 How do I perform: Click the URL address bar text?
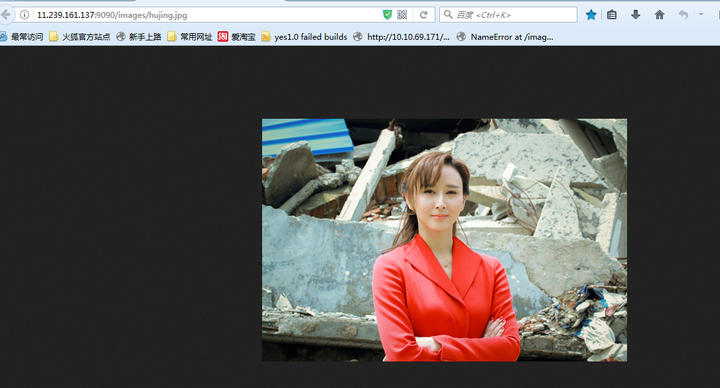[x=112, y=15]
